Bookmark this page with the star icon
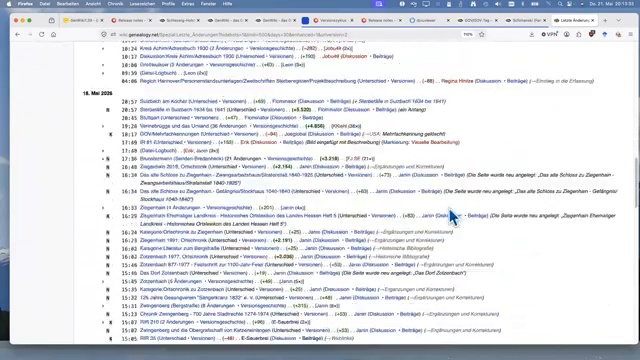Viewport: 640px width, 360px height. (x=482, y=34)
